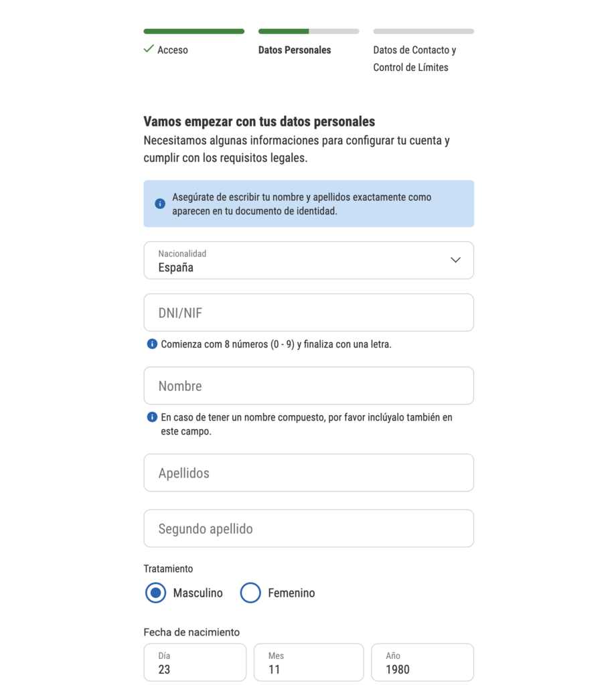This screenshot has width=616, height=685.
Task: Select the Datos Personales step
Action: click(x=295, y=50)
